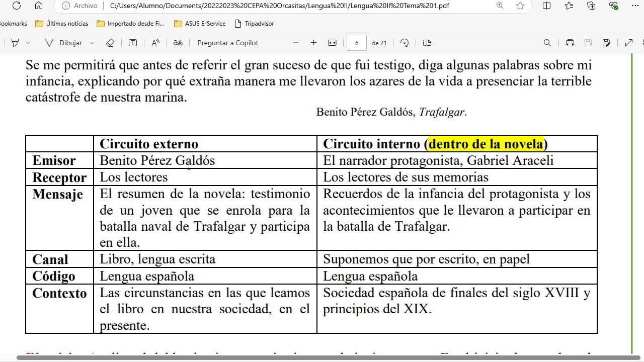Expand the Dibujar pen options chevron
Viewport: 644px width, 362px height.
92,43
